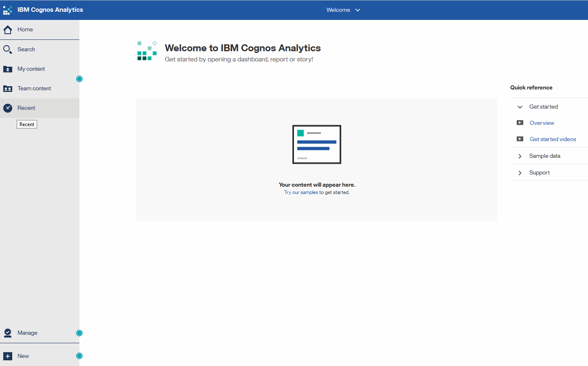This screenshot has width=588, height=366.
Task: Click the Sample data label
Action: (544, 156)
